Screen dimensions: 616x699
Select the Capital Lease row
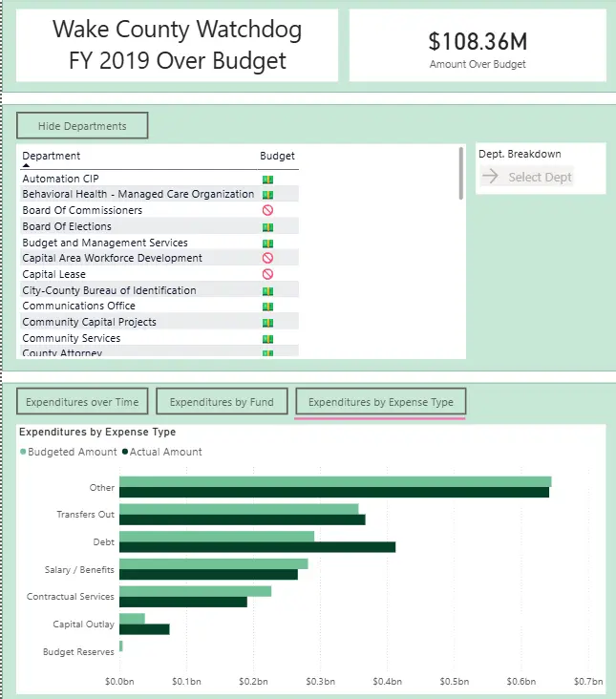click(x=159, y=274)
